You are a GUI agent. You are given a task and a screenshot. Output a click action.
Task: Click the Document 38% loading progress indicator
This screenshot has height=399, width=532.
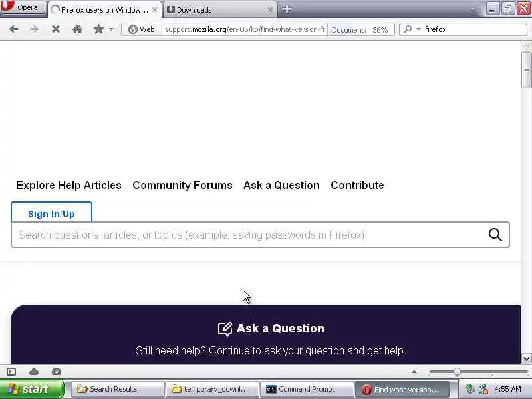360,30
